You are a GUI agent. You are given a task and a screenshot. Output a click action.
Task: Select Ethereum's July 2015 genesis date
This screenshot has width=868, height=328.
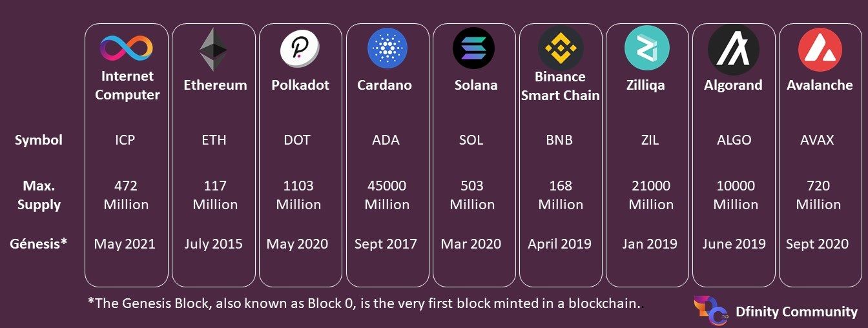pos(214,244)
